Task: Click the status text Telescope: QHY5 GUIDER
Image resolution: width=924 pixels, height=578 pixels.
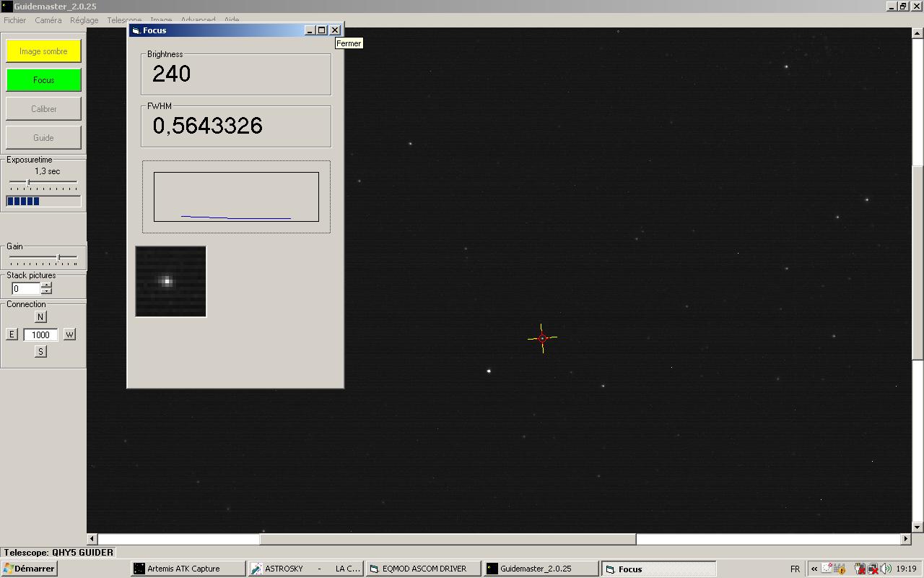Action: (x=58, y=553)
